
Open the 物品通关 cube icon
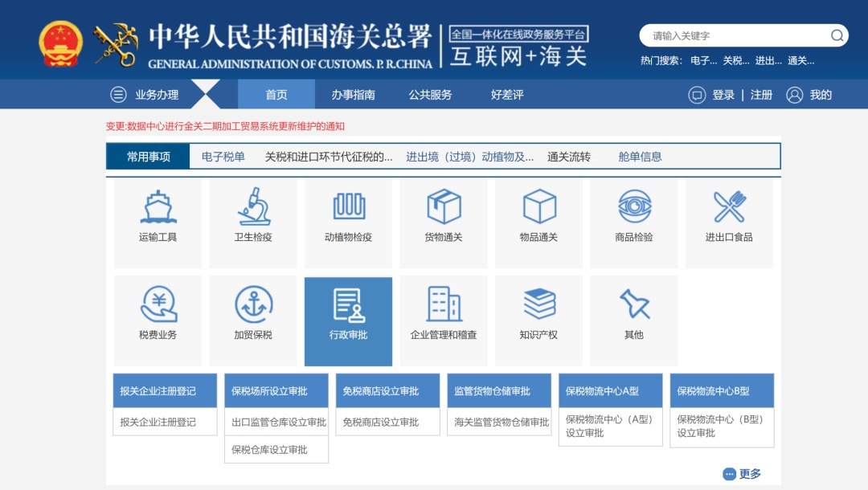(x=539, y=206)
